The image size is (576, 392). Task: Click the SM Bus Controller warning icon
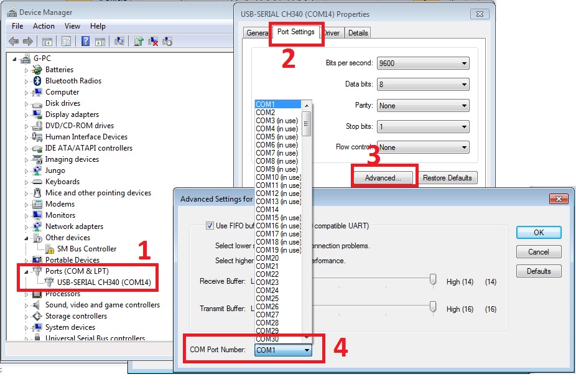[49, 249]
